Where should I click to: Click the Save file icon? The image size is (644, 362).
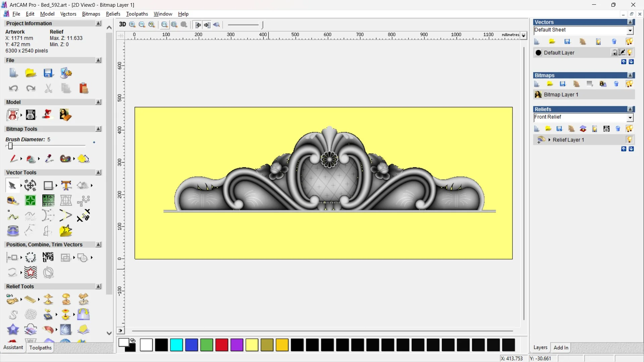48,73
